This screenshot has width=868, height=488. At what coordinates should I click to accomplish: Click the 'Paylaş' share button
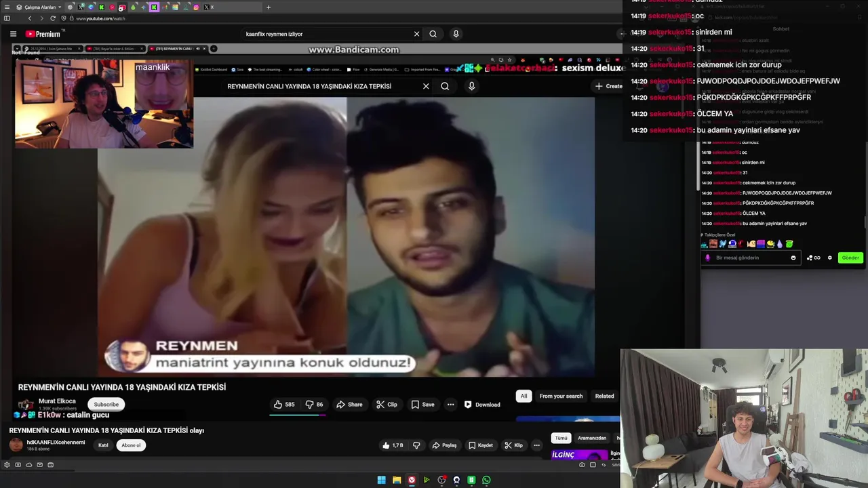tap(444, 445)
